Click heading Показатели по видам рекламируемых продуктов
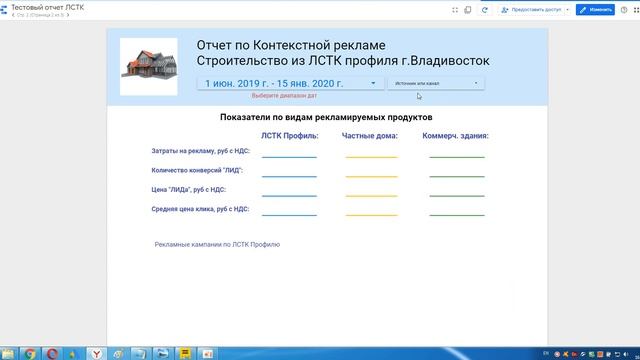Image resolution: width=640 pixels, height=360 pixels. pos(326,117)
